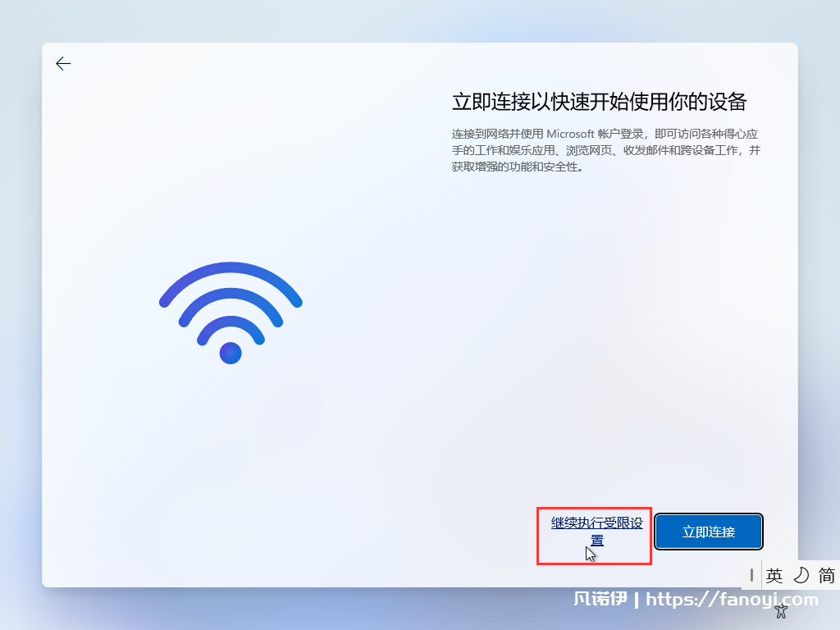Click the Wi-Fi signal illustration
Image resolution: width=840 pixels, height=630 pixels.
(x=231, y=313)
